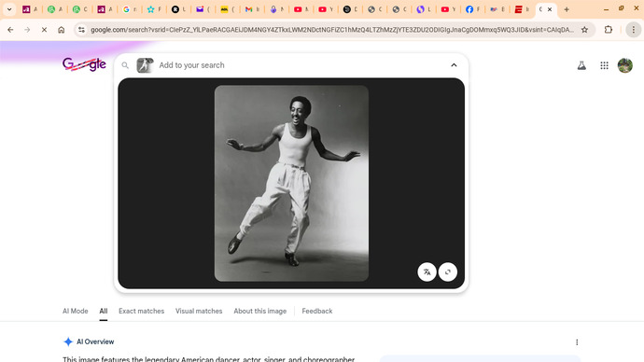Open the Visual matches tab
Image resolution: width=644 pixels, height=362 pixels.
point(199,311)
